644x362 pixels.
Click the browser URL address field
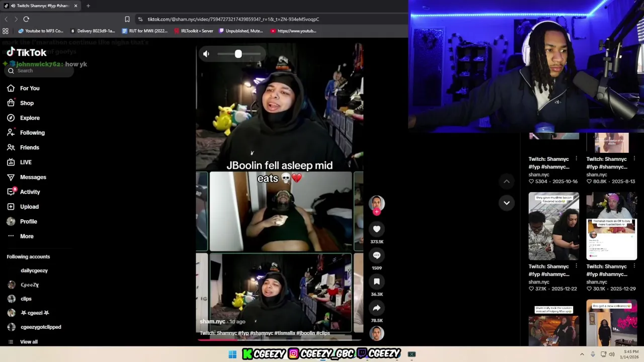(233, 19)
